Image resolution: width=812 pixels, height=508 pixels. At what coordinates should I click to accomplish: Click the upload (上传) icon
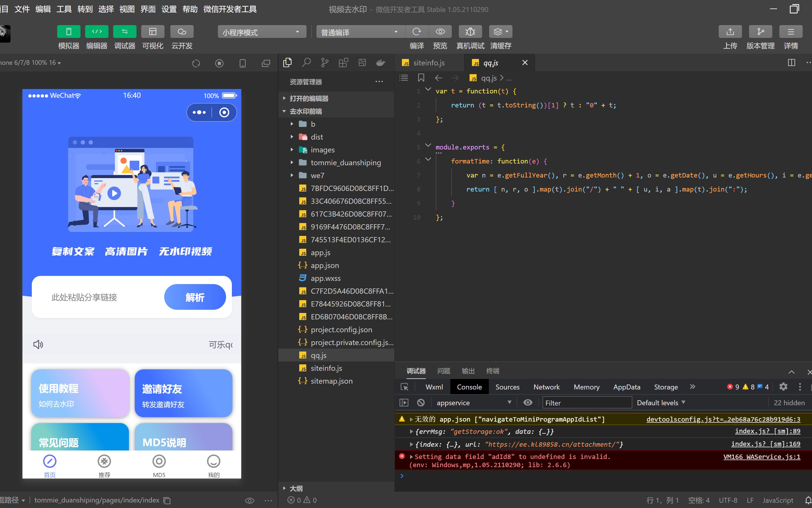[x=730, y=32]
